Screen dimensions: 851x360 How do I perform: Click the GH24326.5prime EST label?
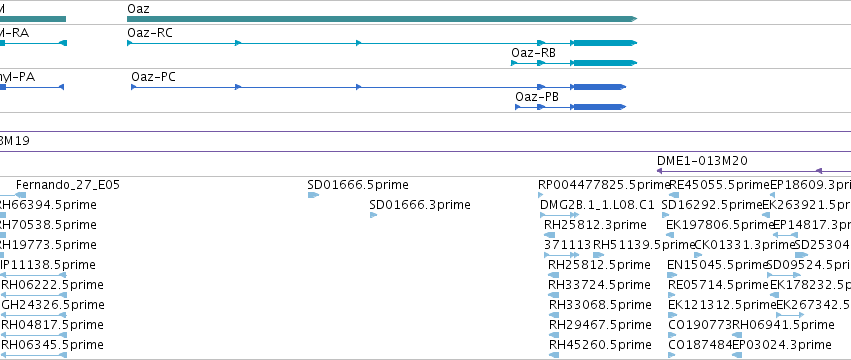click(53, 304)
